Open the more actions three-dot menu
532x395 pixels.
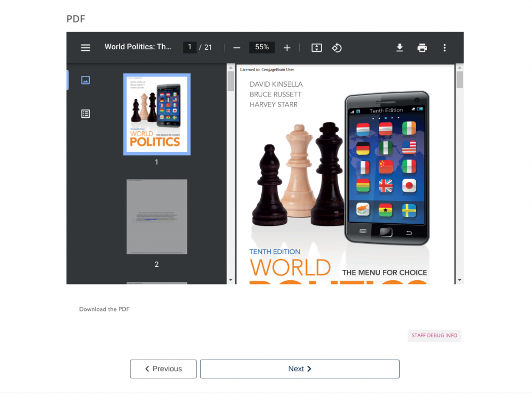pos(445,48)
